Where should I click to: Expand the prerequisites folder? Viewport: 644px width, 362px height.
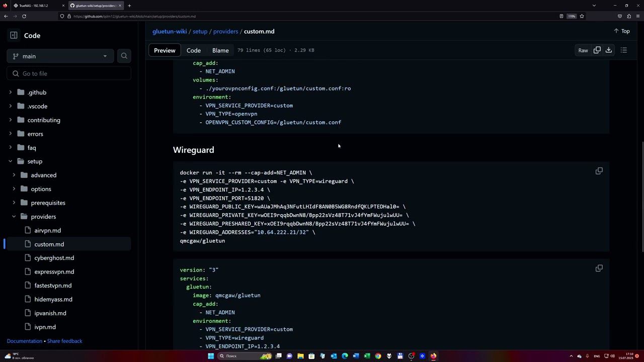click(x=14, y=203)
